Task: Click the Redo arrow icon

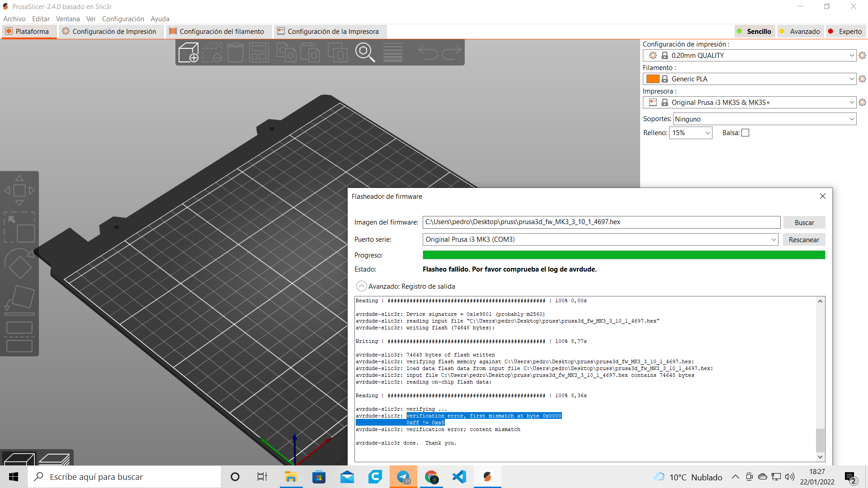Action: 451,52
